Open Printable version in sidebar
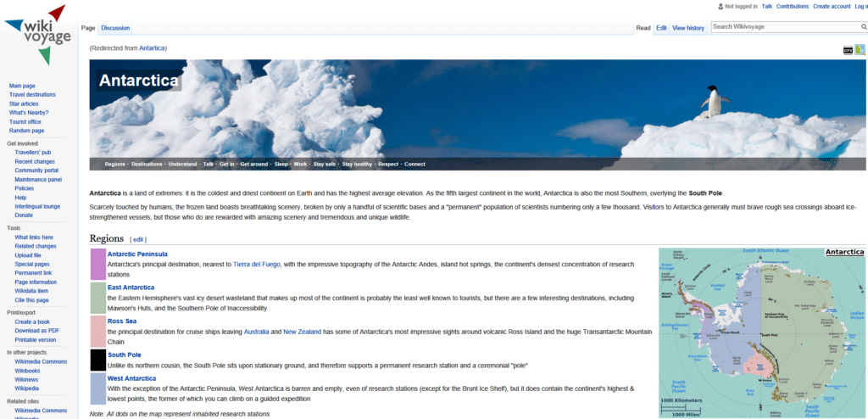868x419 pixels. tap(36, 340)
